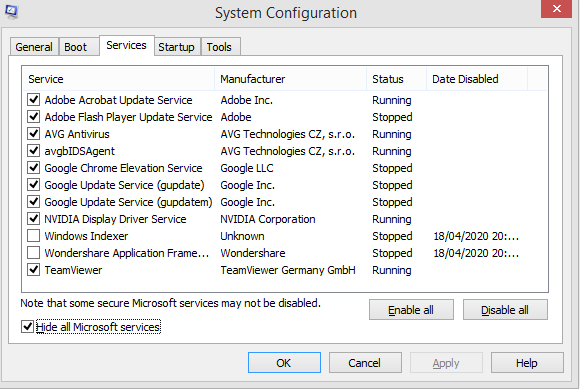Select the Adobe Flash Player Update Service name
The width and height of the screenshot is (580, 389).
[128, 117]
